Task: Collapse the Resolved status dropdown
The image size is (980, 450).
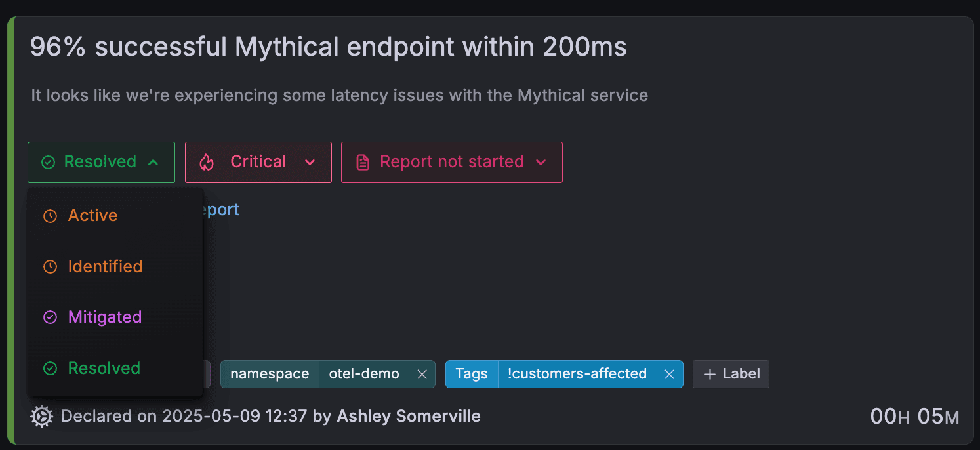Action: click(x=100, y=162)
